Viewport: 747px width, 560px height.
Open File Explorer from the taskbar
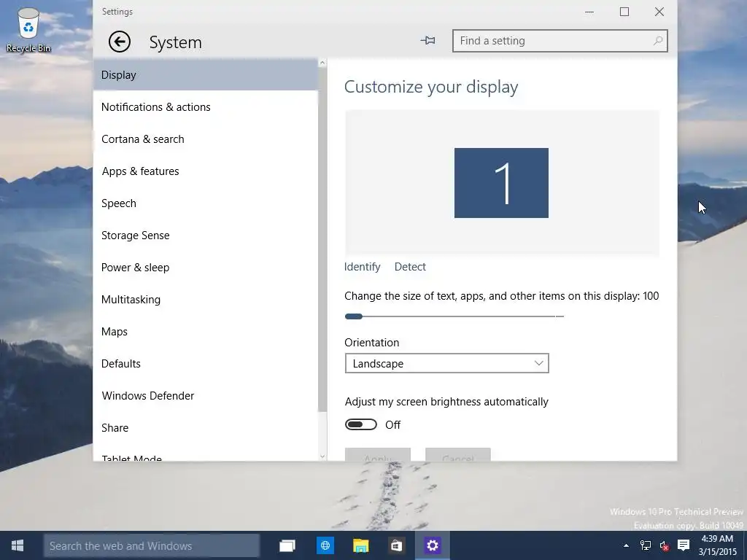point(360,545)
